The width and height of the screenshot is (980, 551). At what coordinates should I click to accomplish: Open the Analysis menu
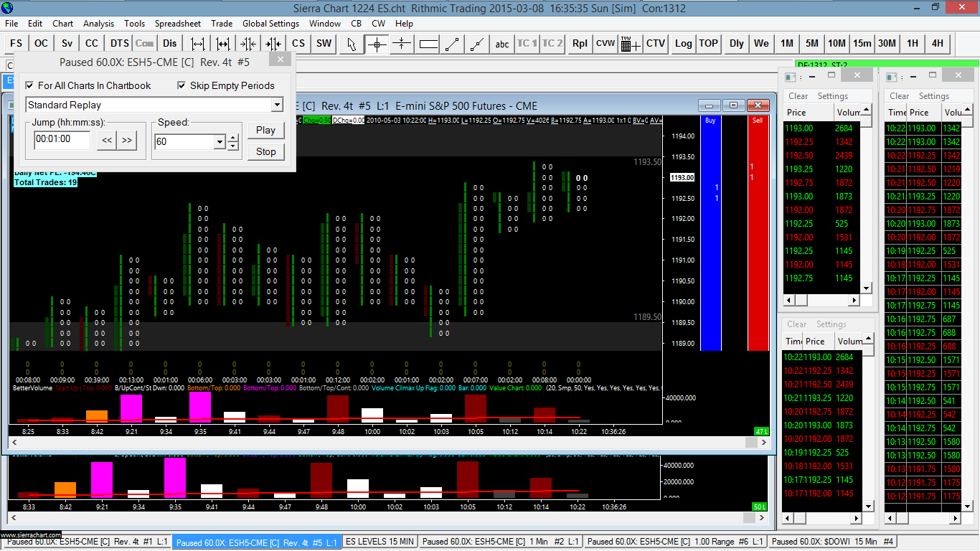pos(98,24)
